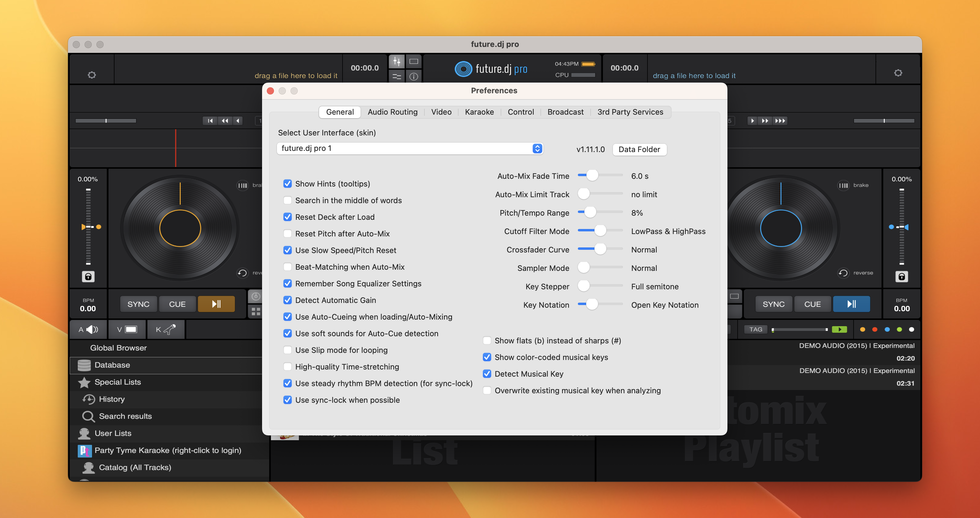Disable Detect Automatic Gain checkbox
980x518 pixels.
(288, 300)
